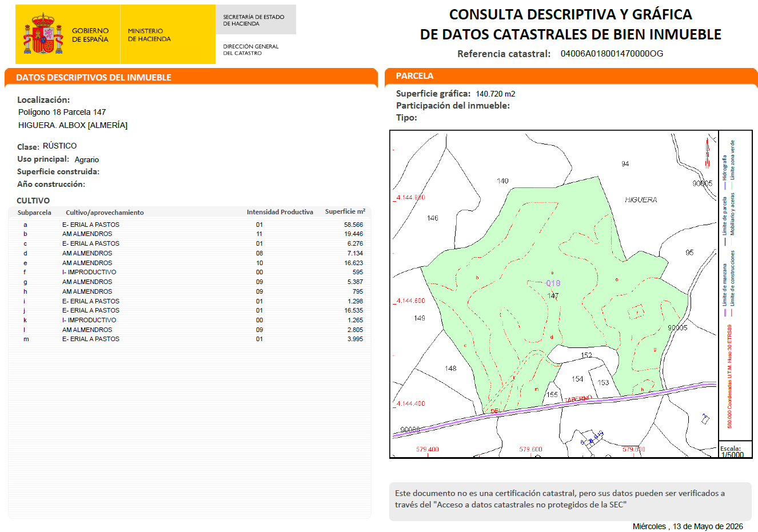Select subparcel g area value 5.387
Image resolution: width=758 pixels, height=532 pixels.
pyautogui.click(x=355, y=282)
